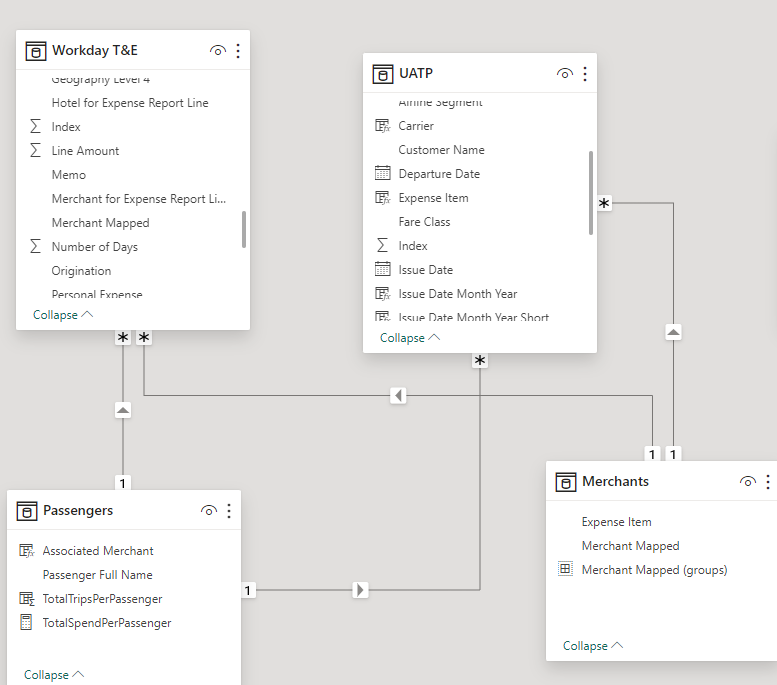777x685 pixels.
Task: Select Merchant Mapped in Merchants table
Action: point(630,546)
